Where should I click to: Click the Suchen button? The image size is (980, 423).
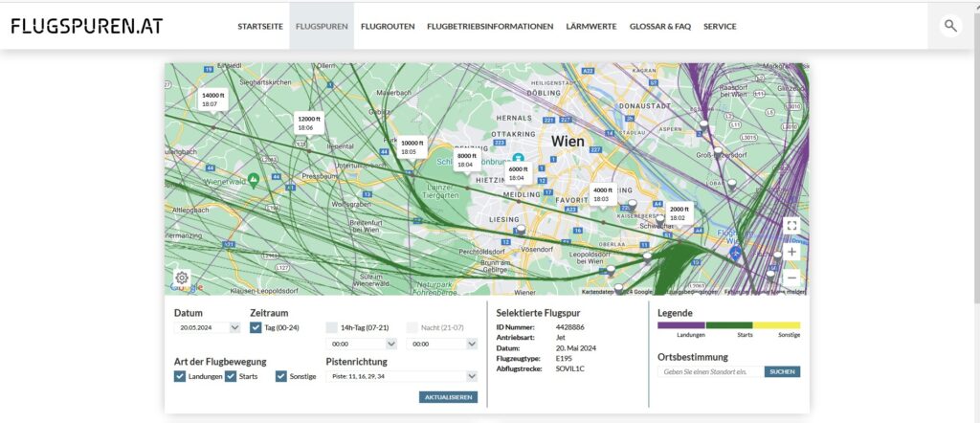[782, 371]
